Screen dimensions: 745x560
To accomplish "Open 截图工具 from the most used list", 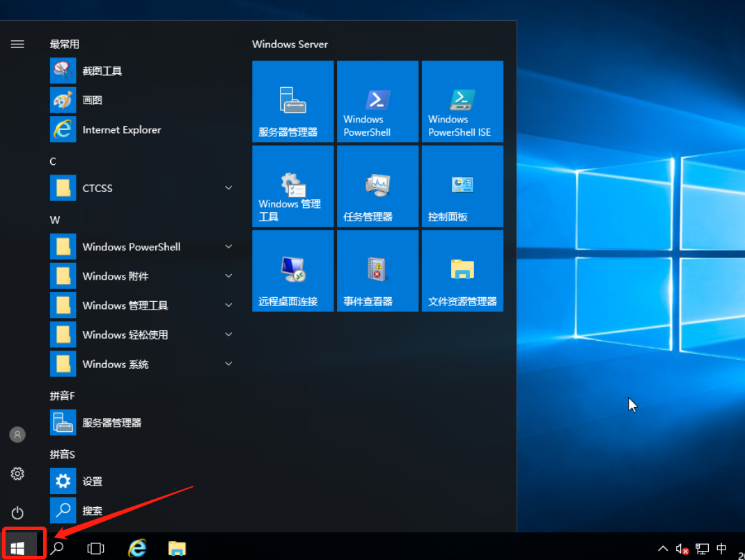I will click(x=102, y=71).
